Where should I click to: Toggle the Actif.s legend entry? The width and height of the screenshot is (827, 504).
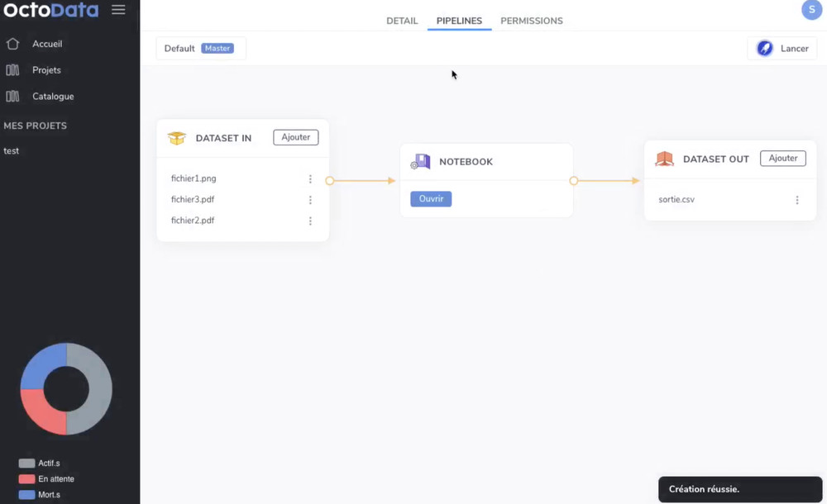point(39,464)
